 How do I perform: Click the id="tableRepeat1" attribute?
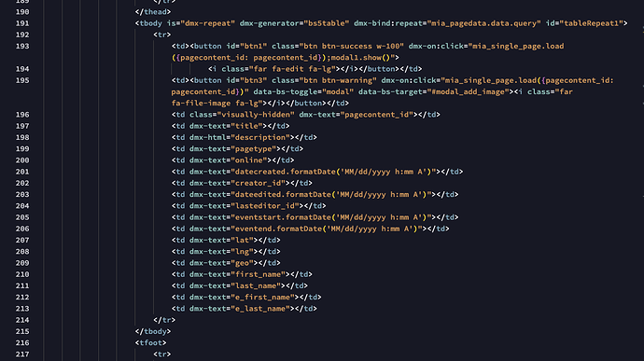584,23
